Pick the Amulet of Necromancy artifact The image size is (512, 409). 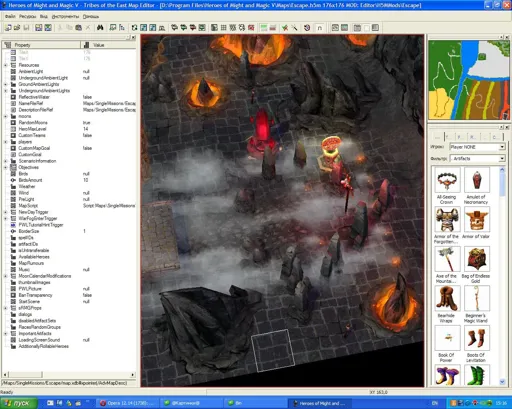coord(477,180)
